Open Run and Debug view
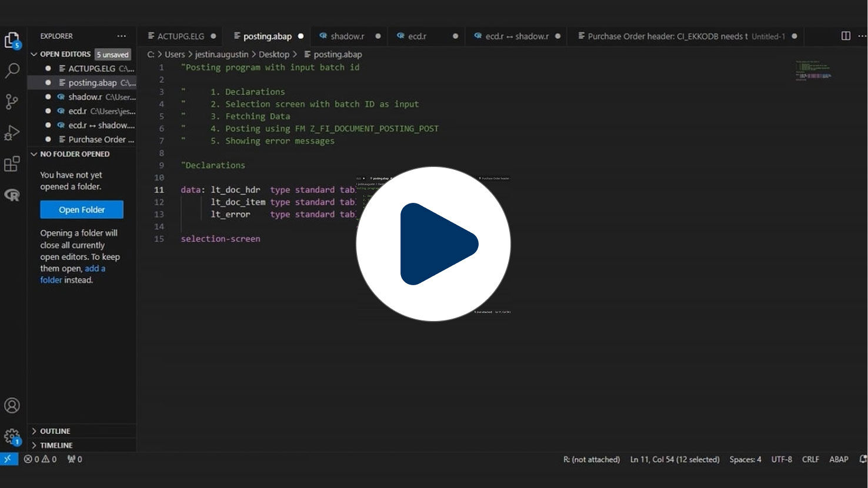868x488 pixels. point(12,133)
